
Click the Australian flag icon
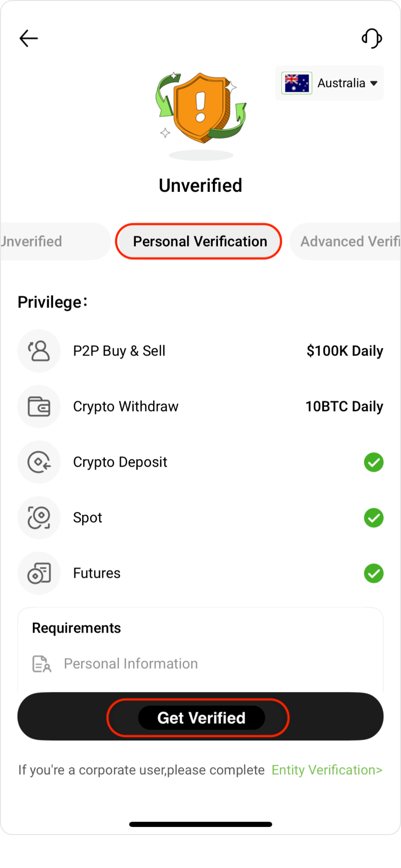pos(297,83)
